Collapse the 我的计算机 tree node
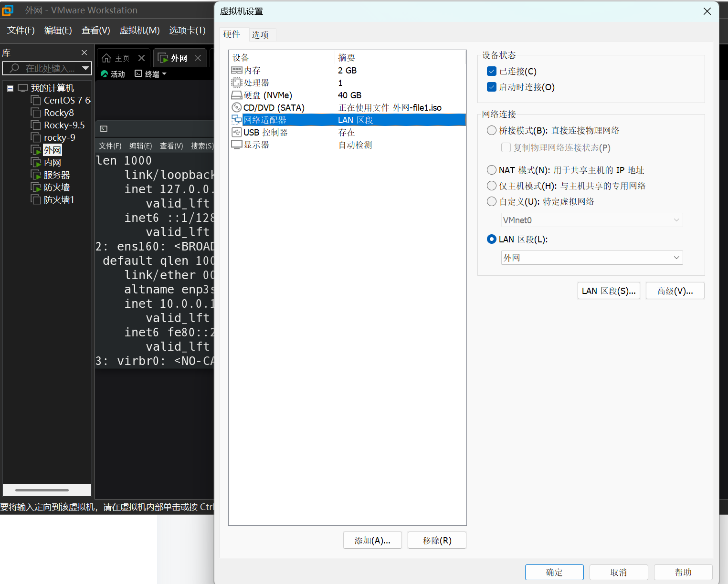The image size is (728, 584). coord(10,88)
